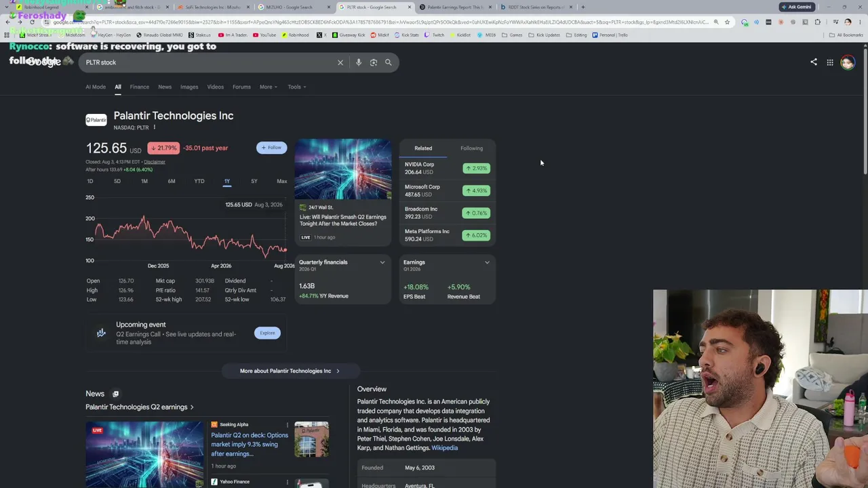Open the KickBot bookmark
868x488 pixels.
pos(460,35)
